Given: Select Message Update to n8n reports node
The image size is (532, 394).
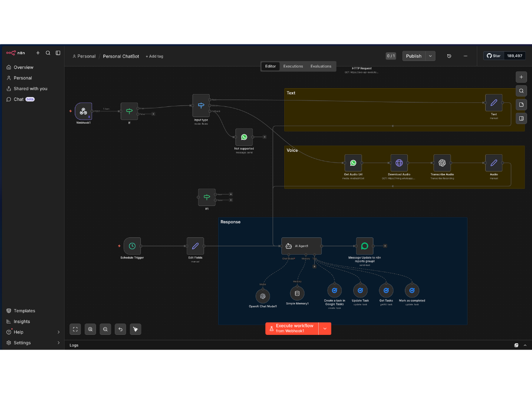Looking at the screenshot, I should [365, 246].
